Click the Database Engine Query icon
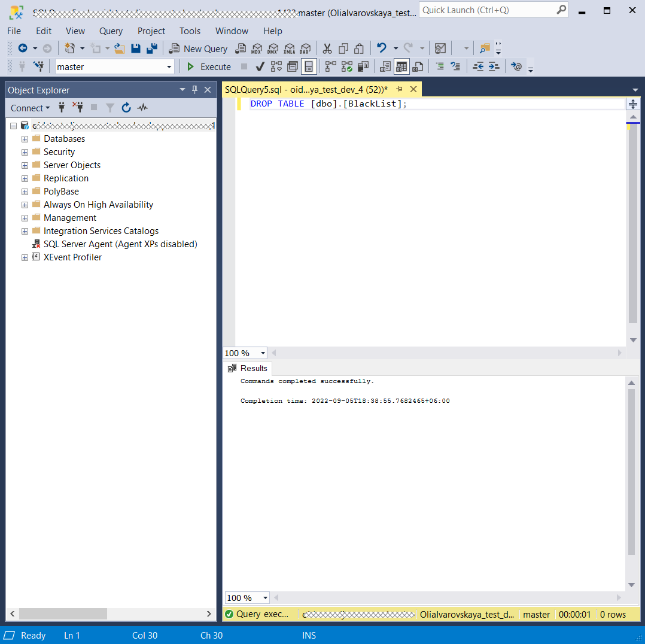The image size is (645, 644). click(x=241, y=48)
